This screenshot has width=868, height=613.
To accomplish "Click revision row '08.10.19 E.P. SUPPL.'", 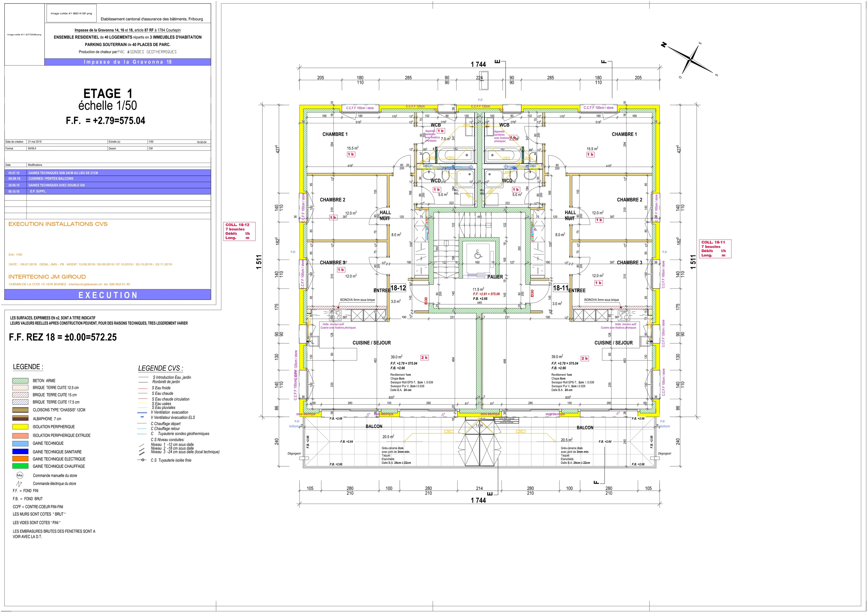I will [x=108, y=191].
